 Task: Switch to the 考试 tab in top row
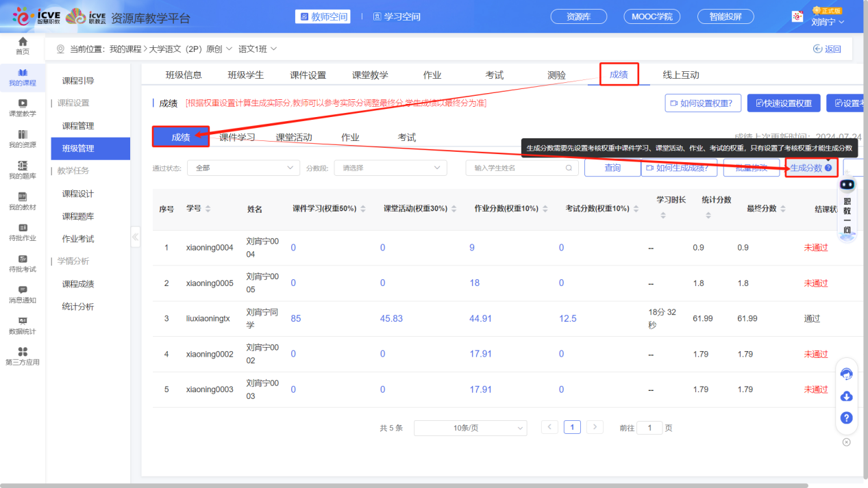[x=495, y=75]
